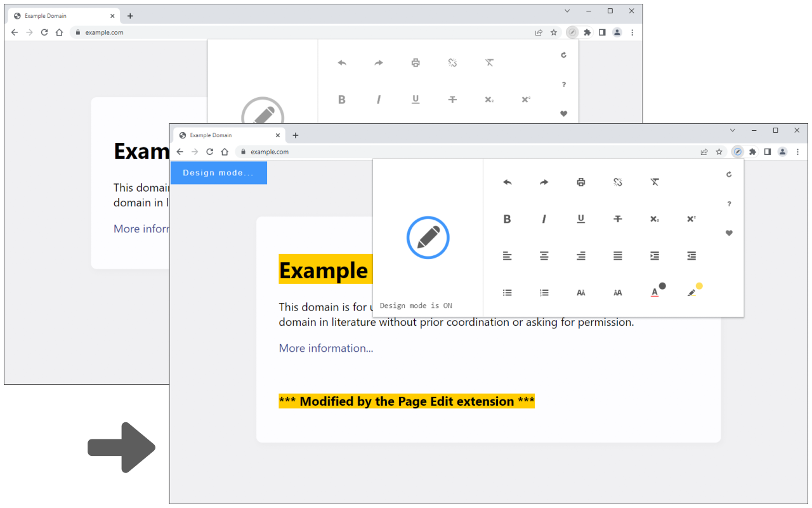Open the Chrome three-dot menu
This screenshot has height=508, width=812.
[798, 152]
